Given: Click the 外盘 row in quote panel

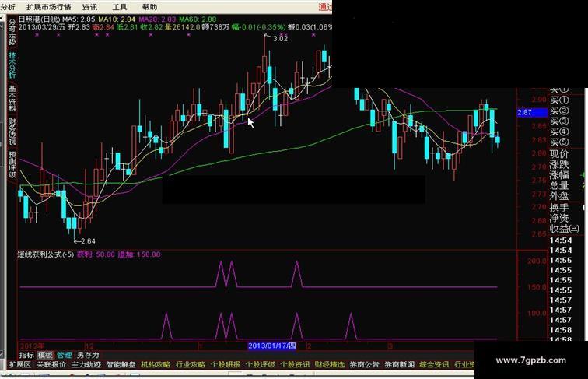Looking at the screenshot, I should point(559,196).
